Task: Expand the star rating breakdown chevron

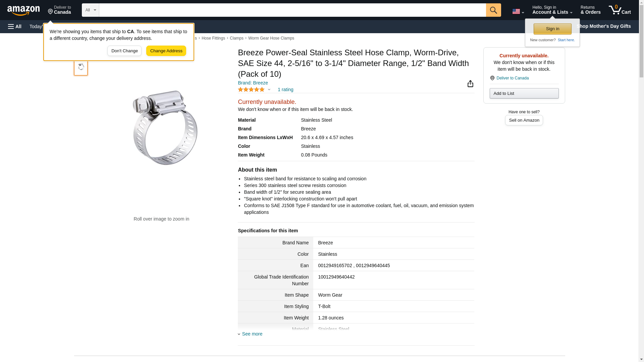Action: (x=269, y=89)
